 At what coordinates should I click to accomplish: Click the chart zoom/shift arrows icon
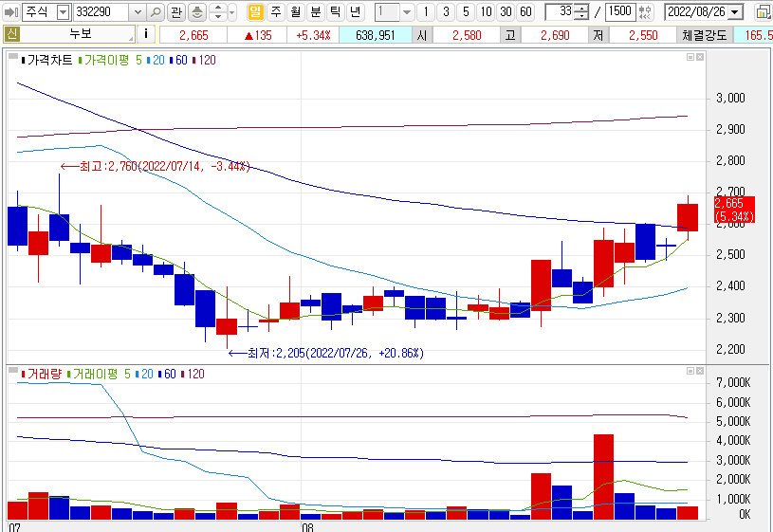[645, 11]
